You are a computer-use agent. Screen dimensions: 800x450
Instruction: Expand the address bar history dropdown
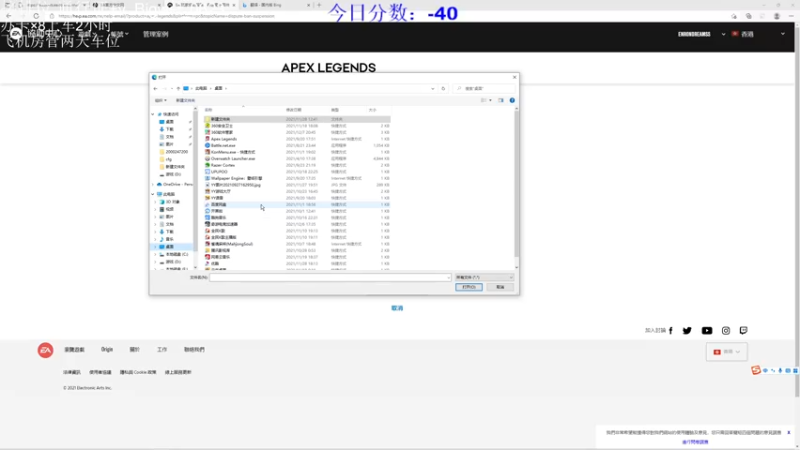click(x=433, y=88)
